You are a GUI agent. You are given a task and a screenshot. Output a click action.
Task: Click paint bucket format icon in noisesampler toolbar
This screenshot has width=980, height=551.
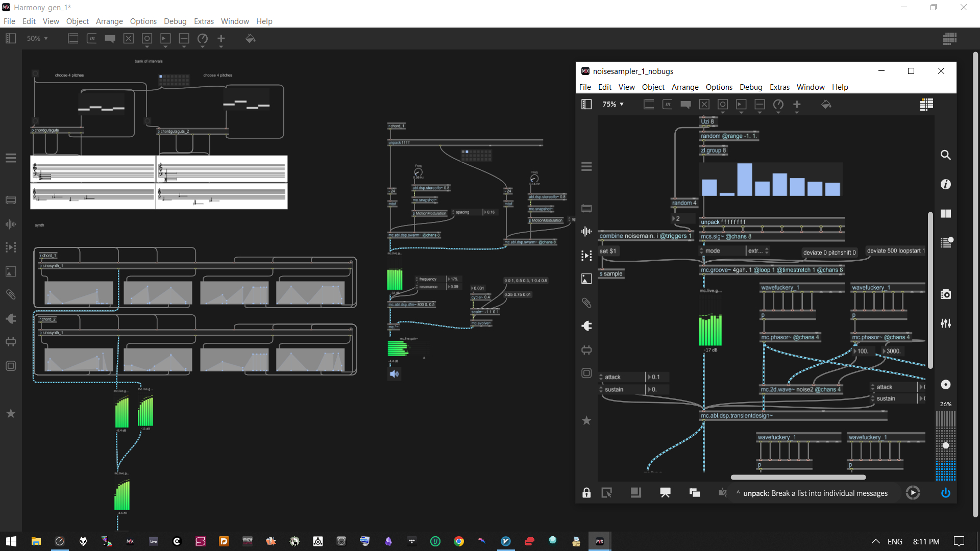pos(826,105)
